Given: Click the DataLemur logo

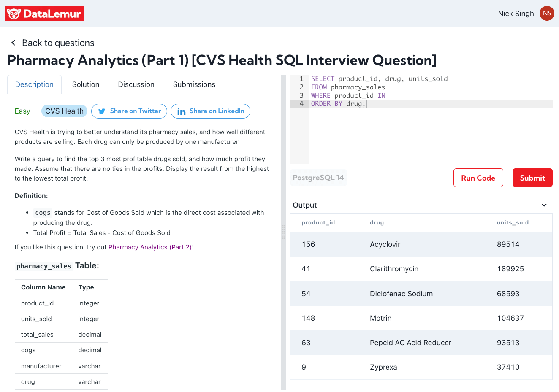Looking at the screenshot, I should tap(45, 14).
